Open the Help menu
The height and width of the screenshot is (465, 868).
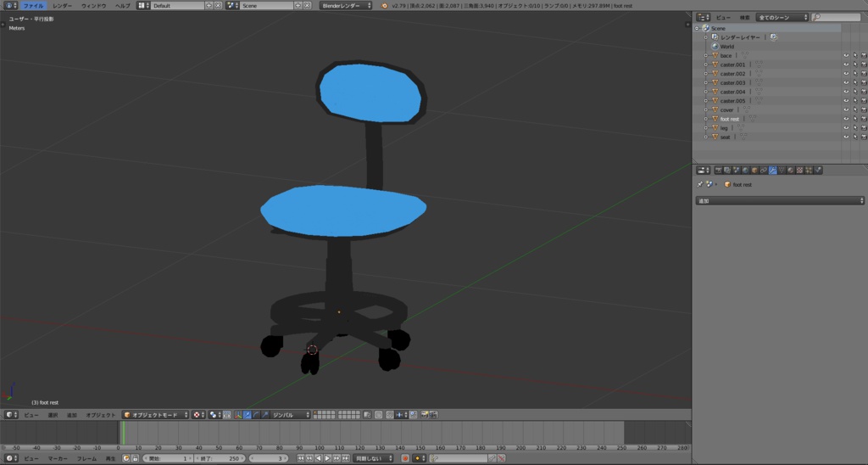point(122,6)
